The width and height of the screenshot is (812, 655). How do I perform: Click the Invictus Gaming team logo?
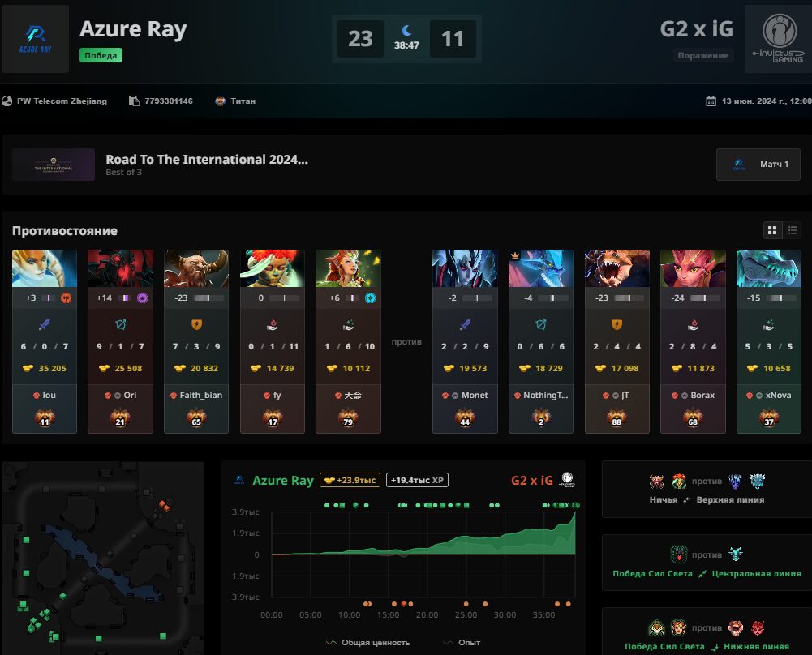[x=779, y=39]
